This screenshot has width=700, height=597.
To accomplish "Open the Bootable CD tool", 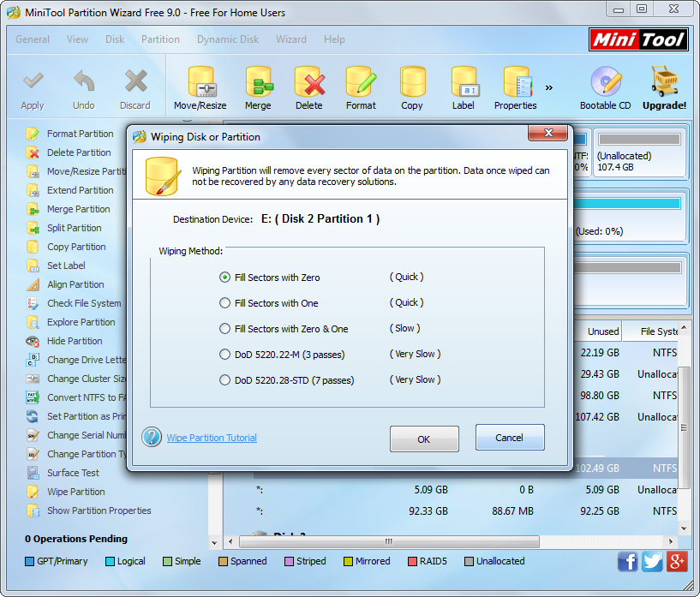I will [605, 84].
